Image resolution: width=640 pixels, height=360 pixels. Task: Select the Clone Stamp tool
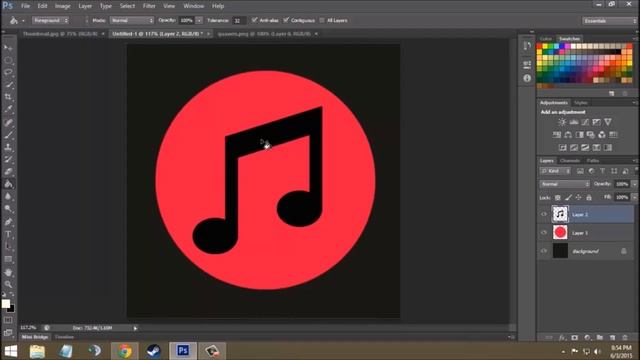click(x=8, y=147)
